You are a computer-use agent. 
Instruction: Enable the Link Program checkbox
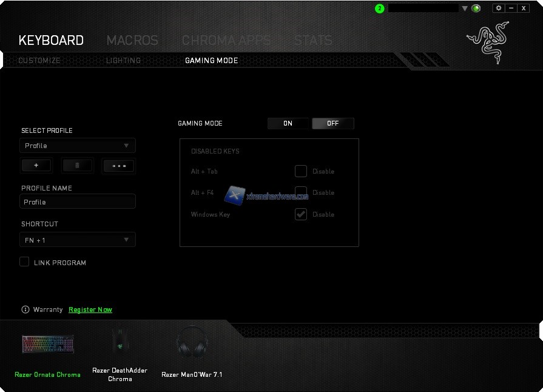point(25,262)
